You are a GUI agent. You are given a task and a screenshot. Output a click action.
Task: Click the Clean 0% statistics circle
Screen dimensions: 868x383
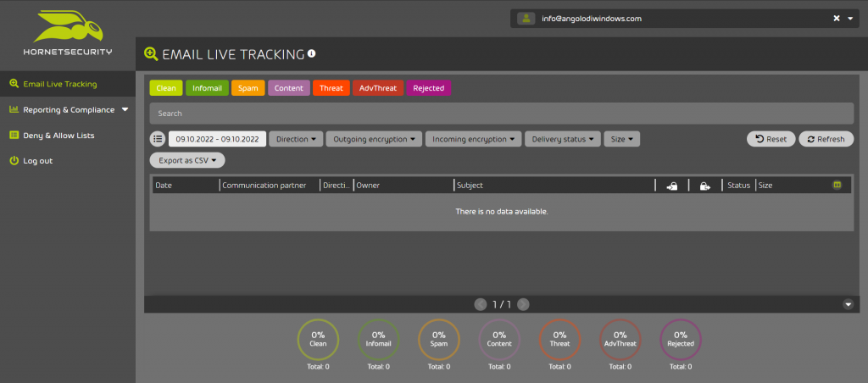pos(318,340)
